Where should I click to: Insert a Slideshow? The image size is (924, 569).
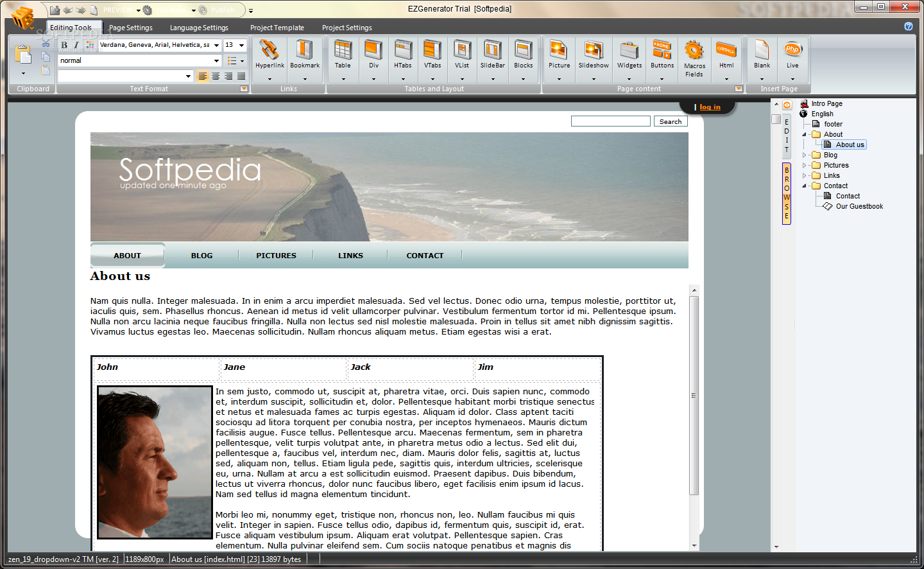tap(594, 60)
